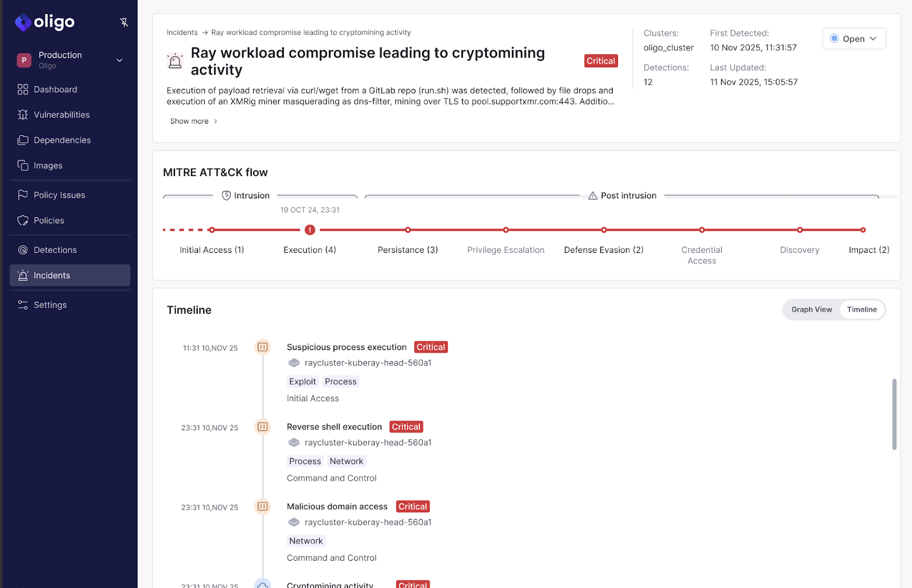Click the Cryptomining activity event icon
Viewport: 912px width, 588px height.
[263, 583]
